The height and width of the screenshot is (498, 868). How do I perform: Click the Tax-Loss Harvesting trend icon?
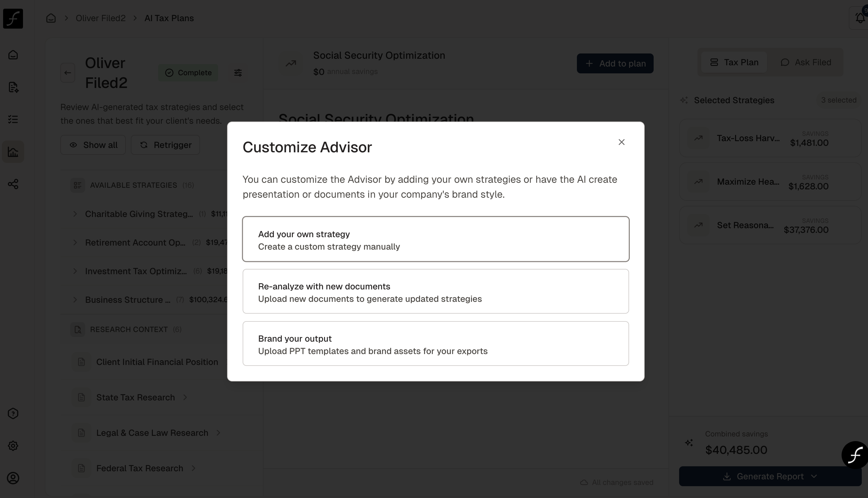point(698,138)
